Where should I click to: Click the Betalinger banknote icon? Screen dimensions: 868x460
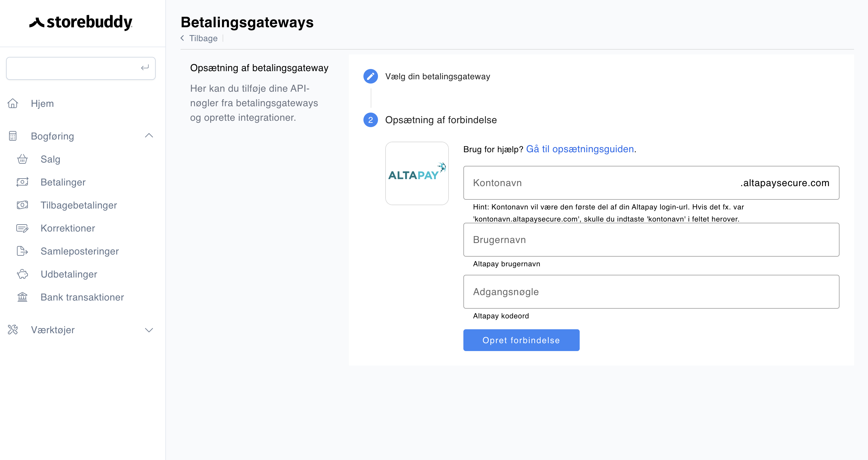pyautogui.click(x=23, y=182)
